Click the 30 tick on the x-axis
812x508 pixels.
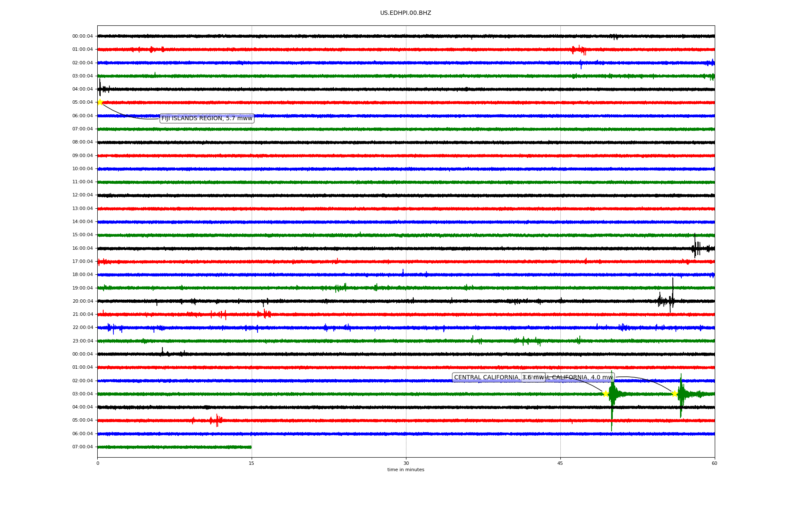click(406, 463)
